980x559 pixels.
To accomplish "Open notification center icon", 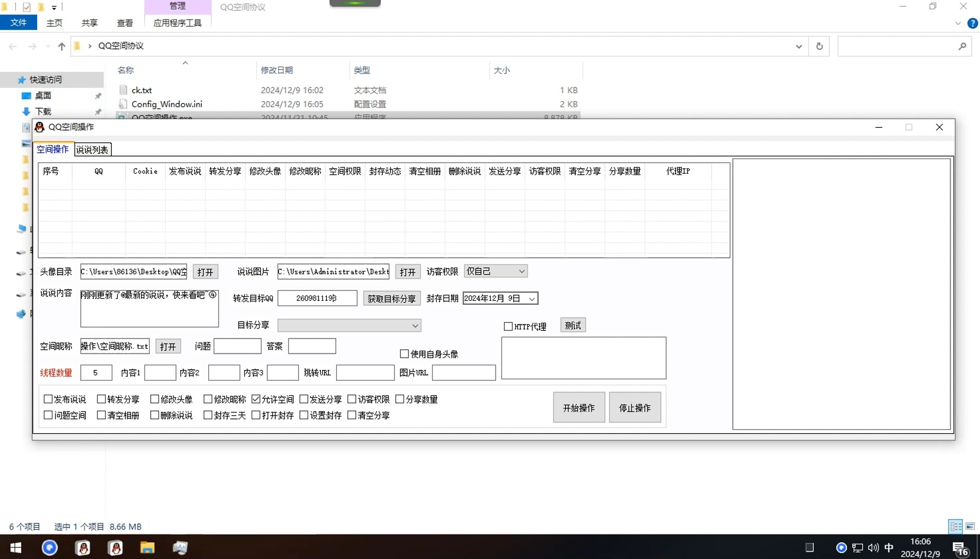I will click(960, 548).
